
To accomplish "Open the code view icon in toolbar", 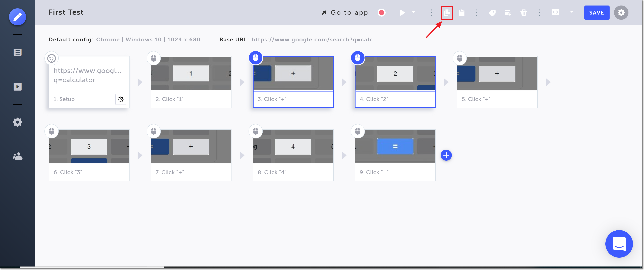I will 555,12.
